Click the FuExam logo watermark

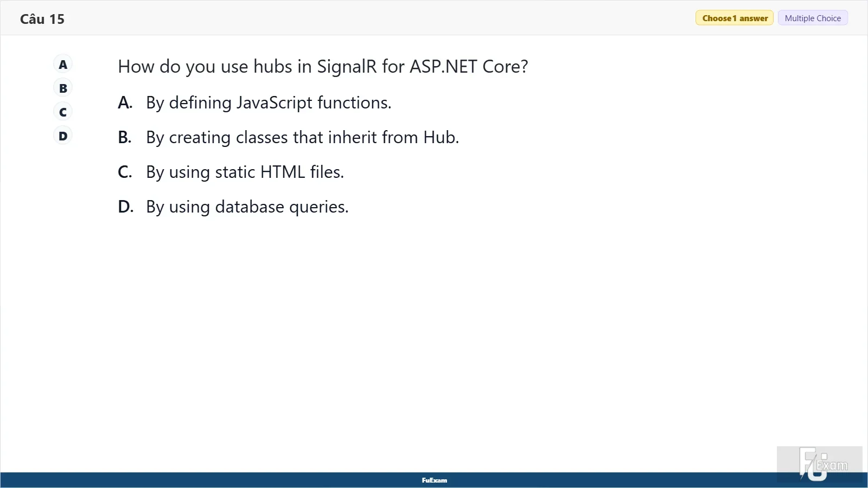(x=820, y=464)
